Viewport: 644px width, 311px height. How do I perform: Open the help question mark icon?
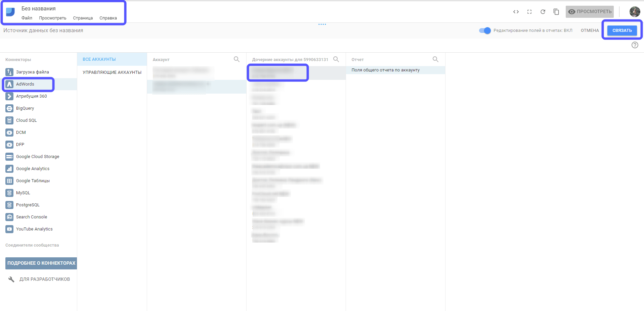(635, 45)
